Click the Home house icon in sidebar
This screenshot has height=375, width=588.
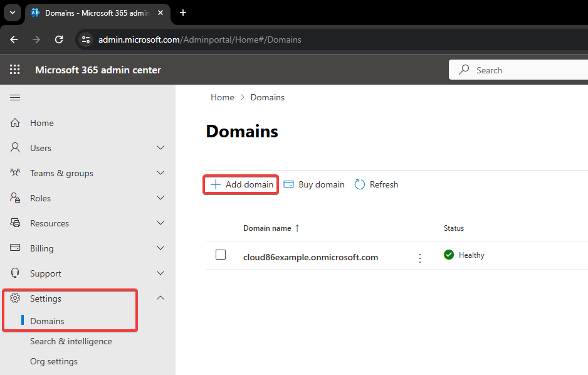tap(15, 123)
